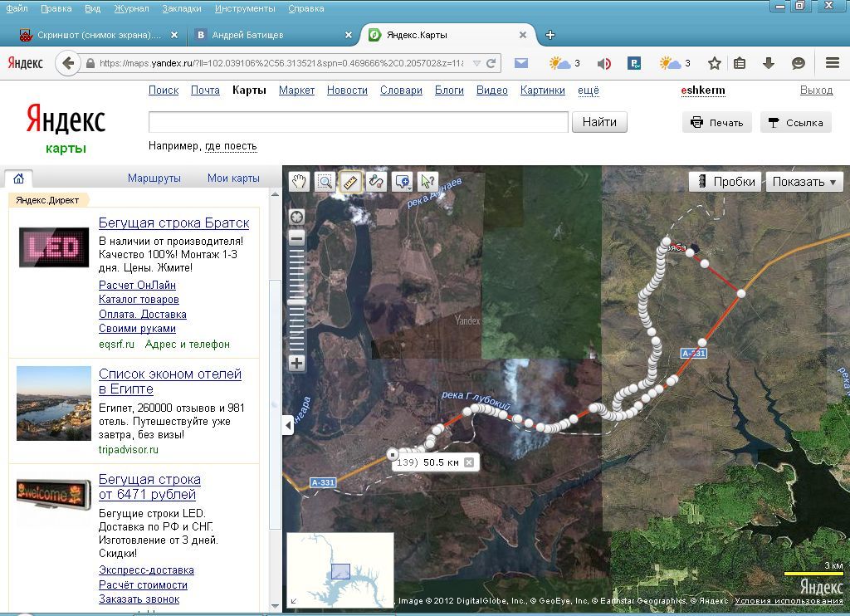Open the Закладки browser menu
850x616 pixels.
pyautogui.click(x=182, y=8)
